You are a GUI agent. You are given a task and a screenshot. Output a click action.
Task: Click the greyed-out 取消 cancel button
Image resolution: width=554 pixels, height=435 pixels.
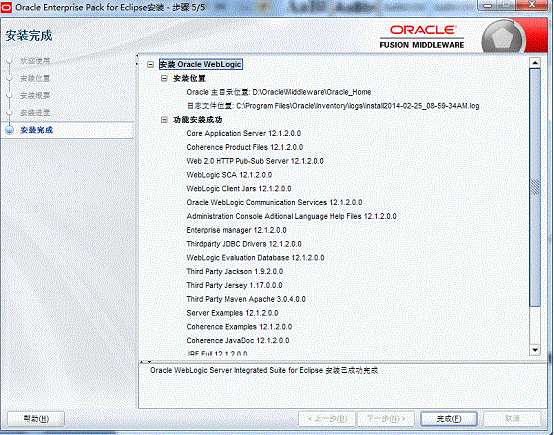coord(512,419)
